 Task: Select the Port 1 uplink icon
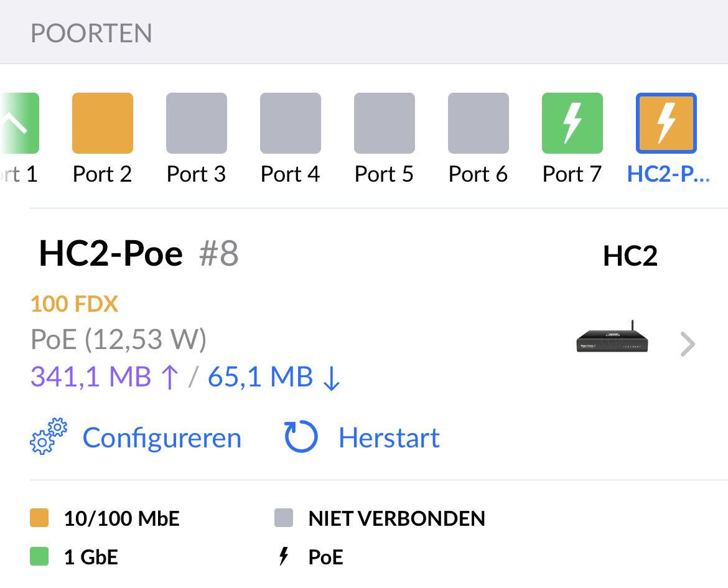pyautogui.click(x=21, y=123)
